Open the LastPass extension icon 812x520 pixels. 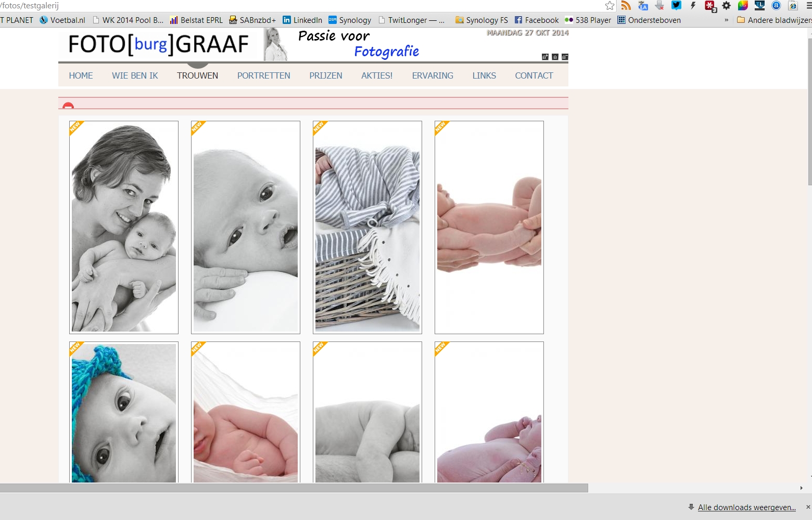pyautogui.click(x=710, y=6)
